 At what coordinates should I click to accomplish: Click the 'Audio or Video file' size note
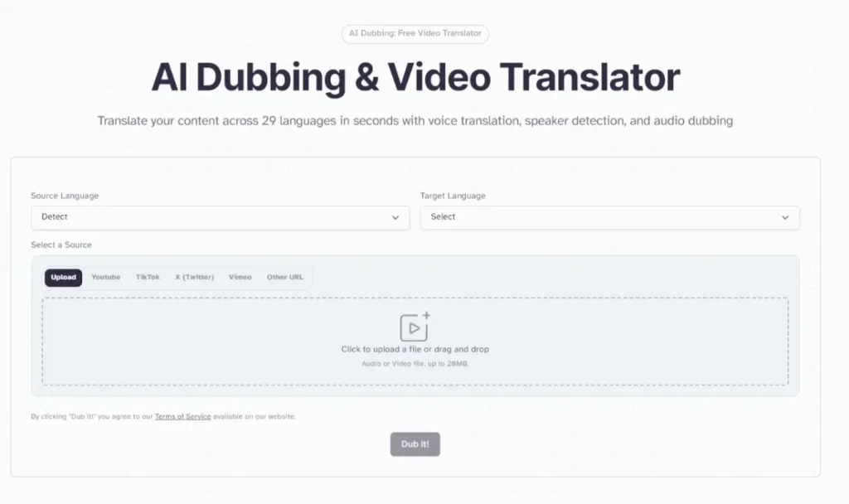coord(415,362)
